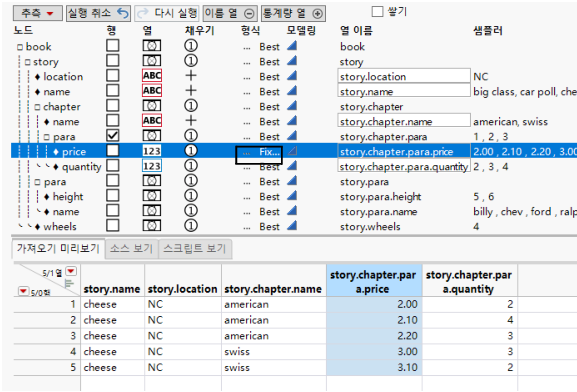
Task: Collapse the book node
Action: coord(20,47)
